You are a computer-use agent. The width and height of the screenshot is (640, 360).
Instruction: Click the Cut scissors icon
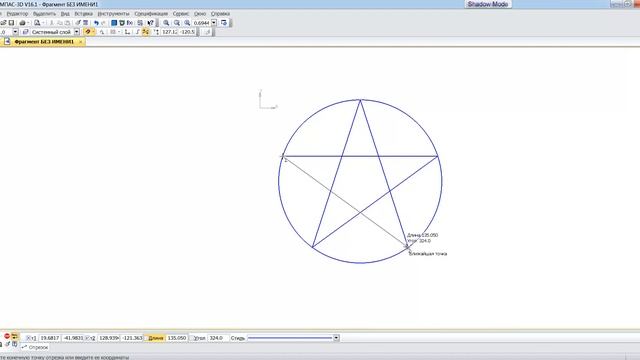(52, 23)
